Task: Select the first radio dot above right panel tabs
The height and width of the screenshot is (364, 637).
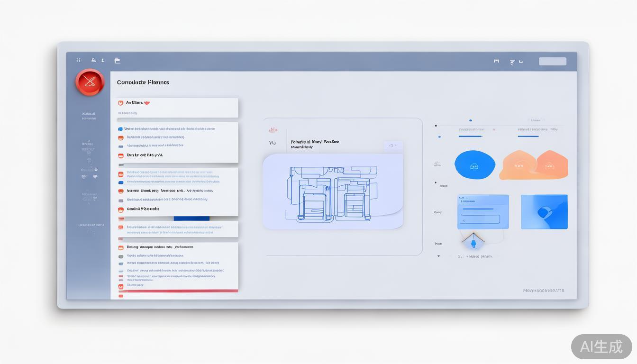Action: [470, 120]
